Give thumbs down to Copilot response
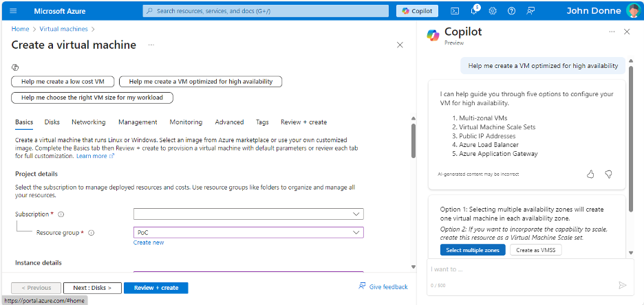 (609, 174)
